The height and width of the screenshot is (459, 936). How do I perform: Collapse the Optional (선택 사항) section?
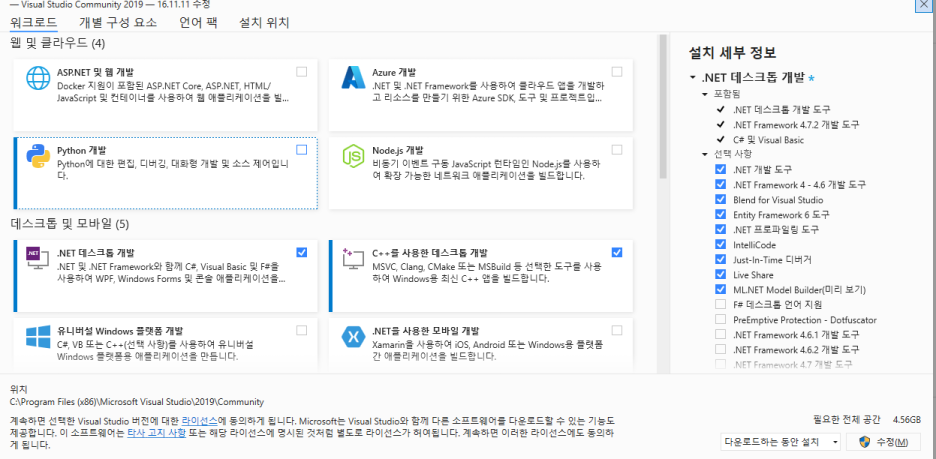point(704,155)
